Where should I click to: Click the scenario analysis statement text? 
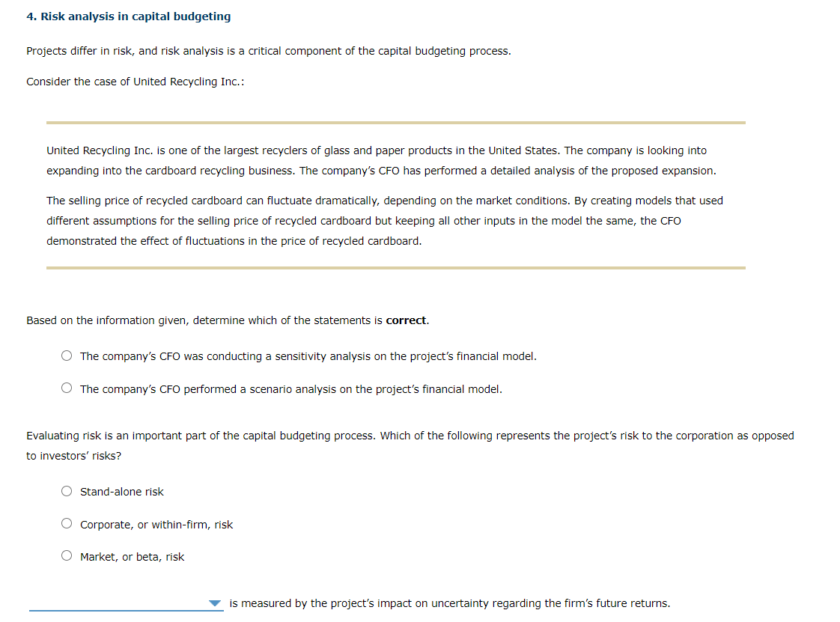click(x=291, y=388)
